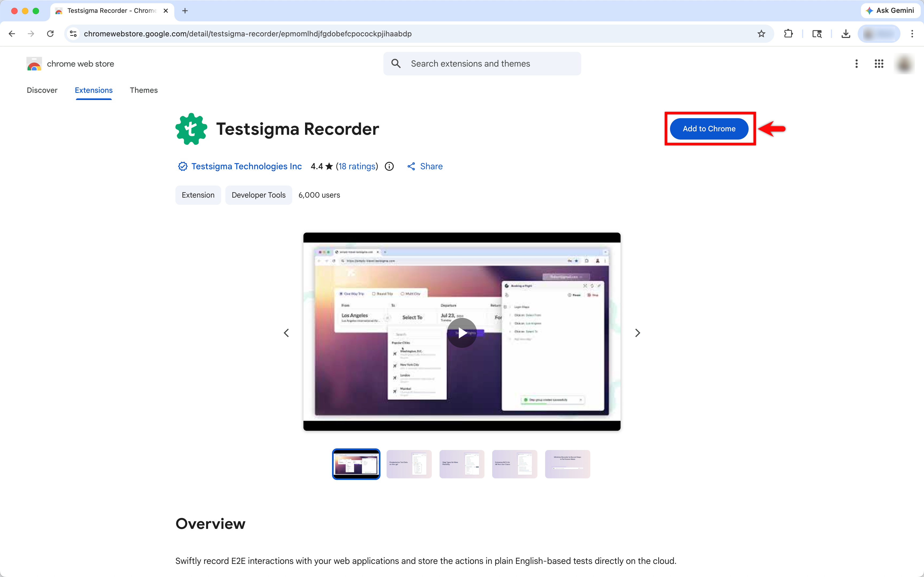Select the second screenshot thumbnail

pos(409,464)
